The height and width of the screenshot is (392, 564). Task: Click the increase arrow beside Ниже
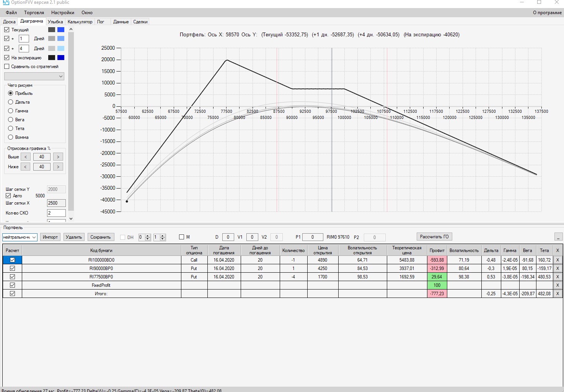point(58,167)
